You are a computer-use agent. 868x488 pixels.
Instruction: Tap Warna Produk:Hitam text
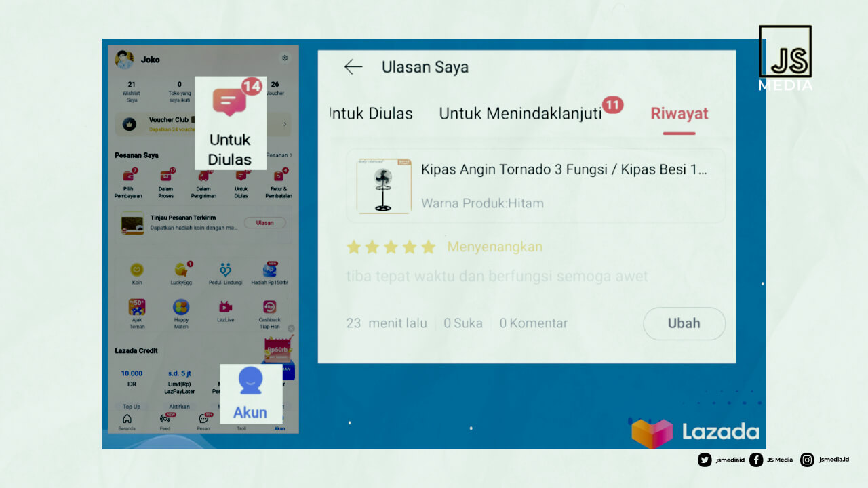tap(482, 203)
